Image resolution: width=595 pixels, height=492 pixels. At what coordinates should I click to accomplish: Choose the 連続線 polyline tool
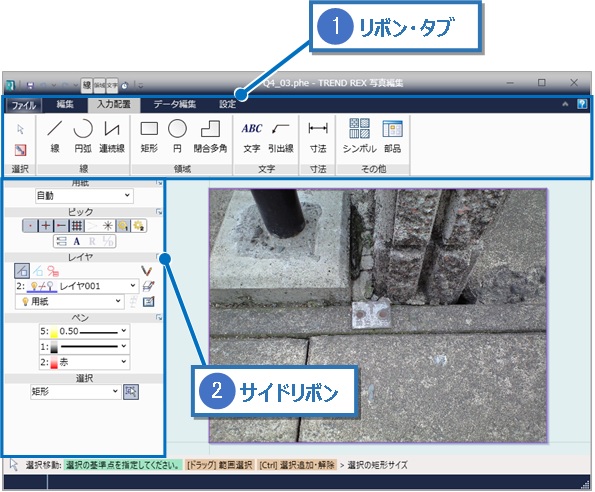pos(112,136)
